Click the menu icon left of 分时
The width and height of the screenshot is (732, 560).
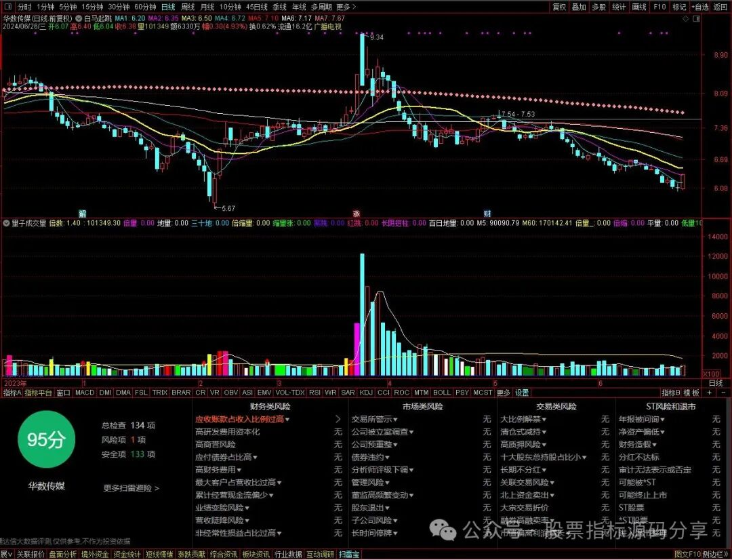tap(8, 7)
